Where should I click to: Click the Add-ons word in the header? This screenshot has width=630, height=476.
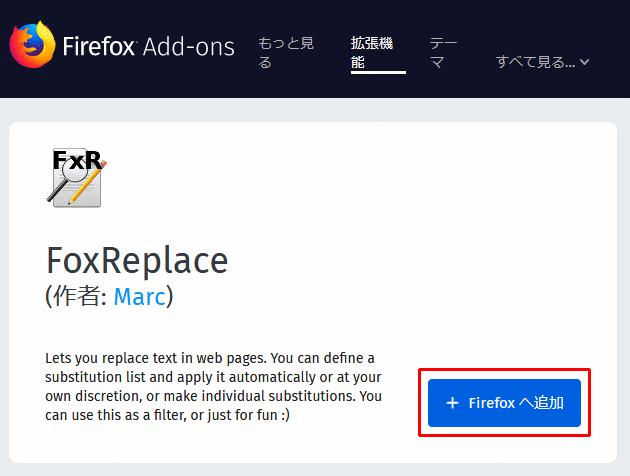188,46
